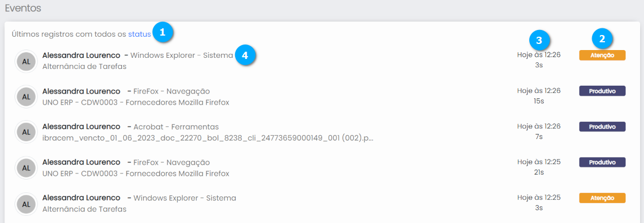Click numbered callout marker 2
The image size is (644, 223).
602,38
